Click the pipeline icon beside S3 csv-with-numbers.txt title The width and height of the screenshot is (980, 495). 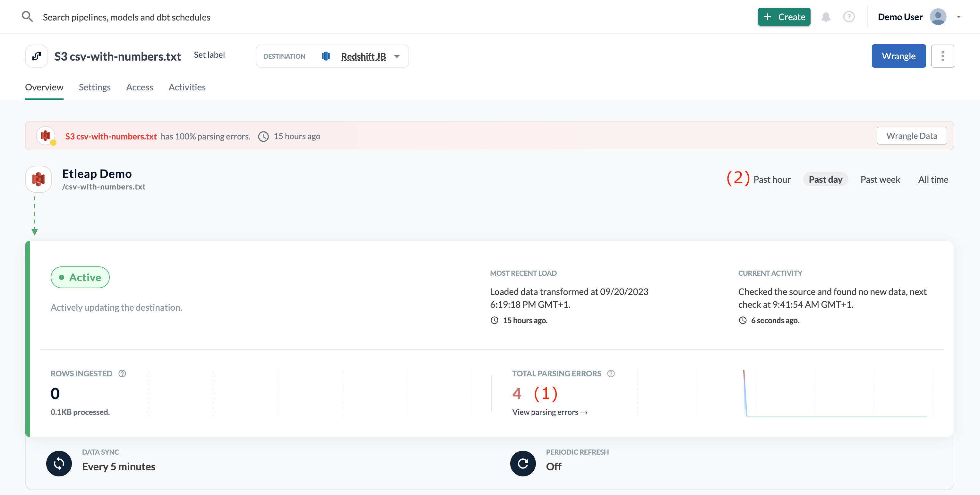pos(37,56)
